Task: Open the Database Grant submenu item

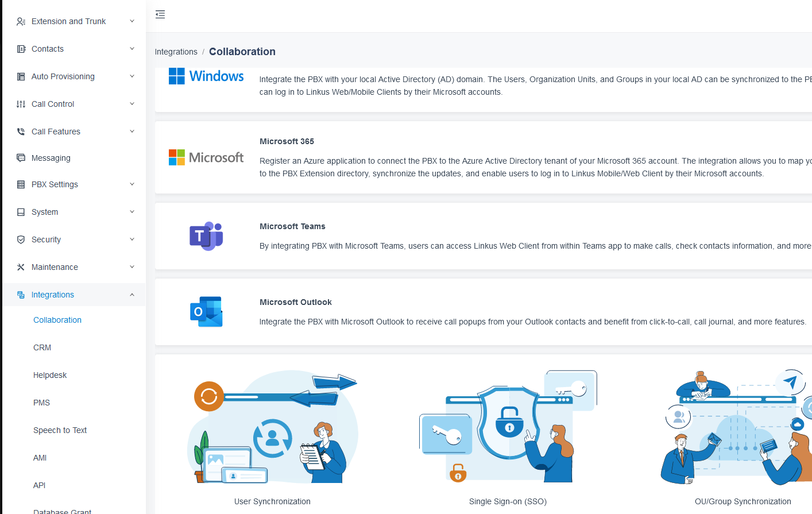Action: 62,511
